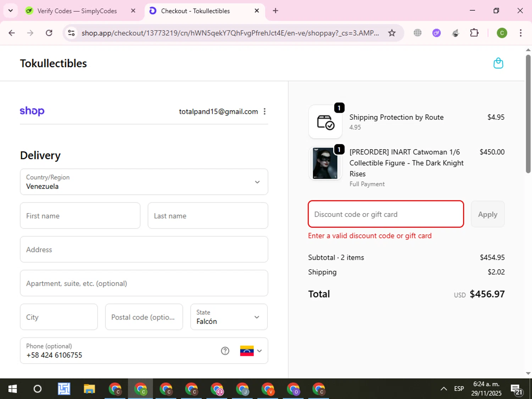Image resolution: width=532 pixels, height=399 pixels.
Task: Click the Venezuela flag country code selector
Action: click(x=251, y=351)
